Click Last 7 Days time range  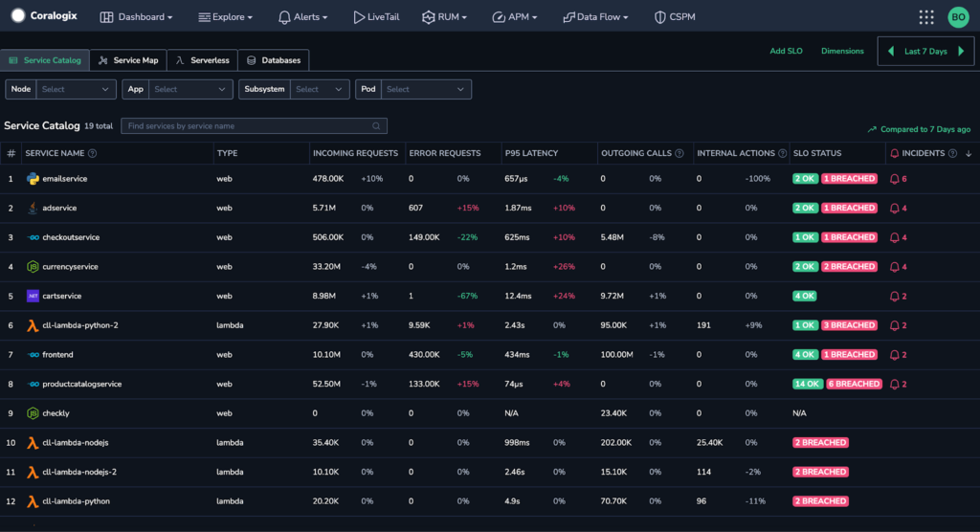click(x=925, y=52)
